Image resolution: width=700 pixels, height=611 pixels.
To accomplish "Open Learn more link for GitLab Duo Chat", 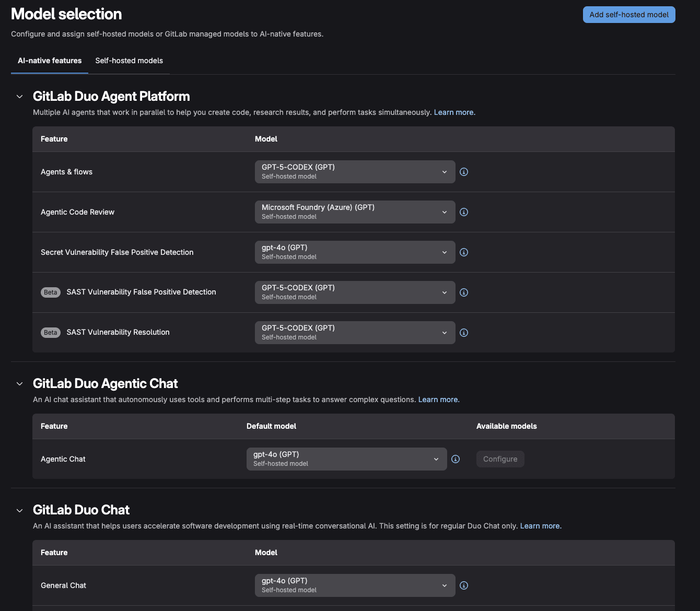I will (540, 526).
